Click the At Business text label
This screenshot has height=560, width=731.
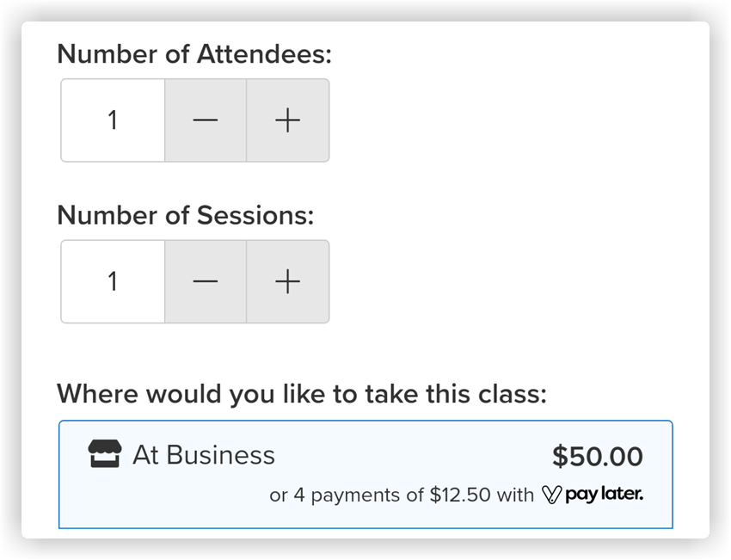204,454
